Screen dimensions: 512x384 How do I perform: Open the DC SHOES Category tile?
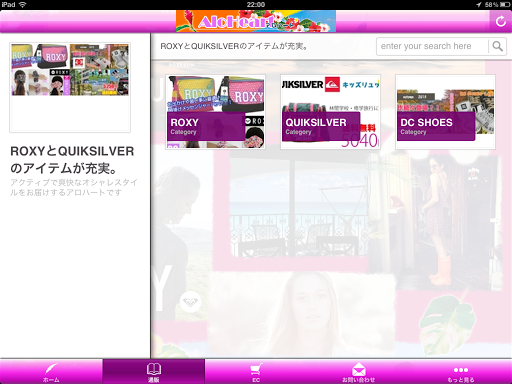(445, 112)
